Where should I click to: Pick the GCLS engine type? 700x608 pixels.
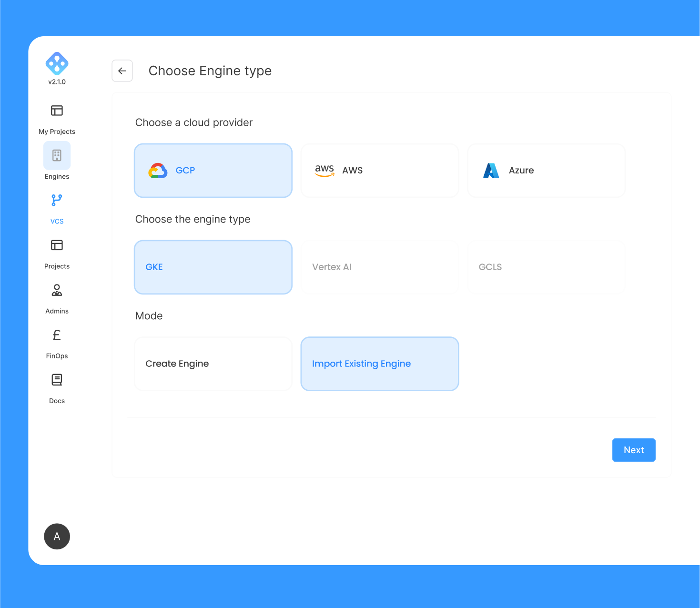tap(546, 267)
